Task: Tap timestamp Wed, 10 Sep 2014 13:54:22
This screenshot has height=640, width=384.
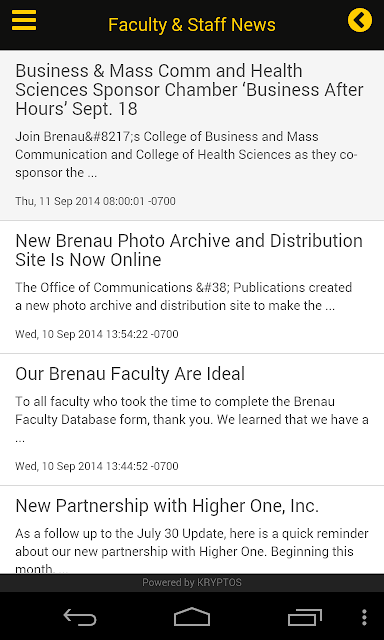Action: coord(97,334)
